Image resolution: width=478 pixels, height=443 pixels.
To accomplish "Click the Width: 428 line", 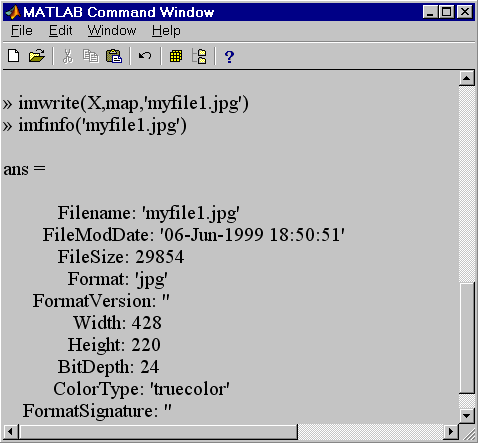I will [118, 323].
